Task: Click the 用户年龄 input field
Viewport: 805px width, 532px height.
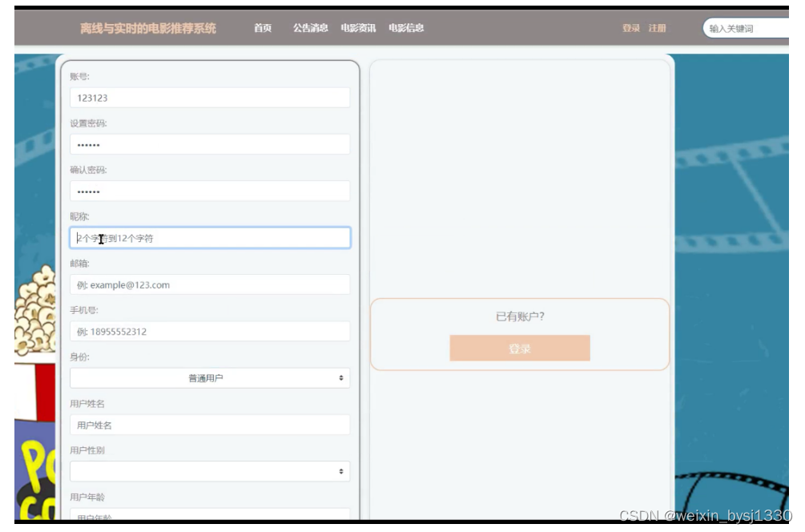Action: pyautogui.click(x=210, y=514)
